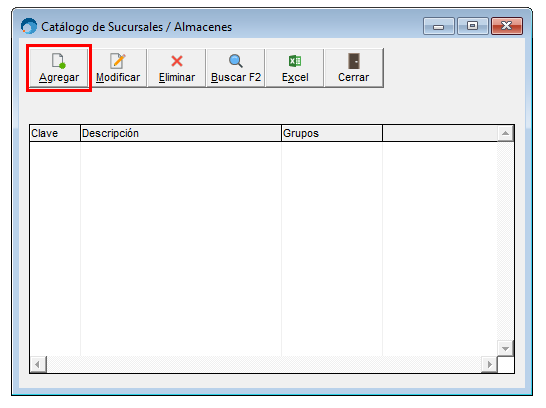Viewport: 546px width, 408px height.
Task: Click the empty horizontal scrollbar track
Action: 264,364
